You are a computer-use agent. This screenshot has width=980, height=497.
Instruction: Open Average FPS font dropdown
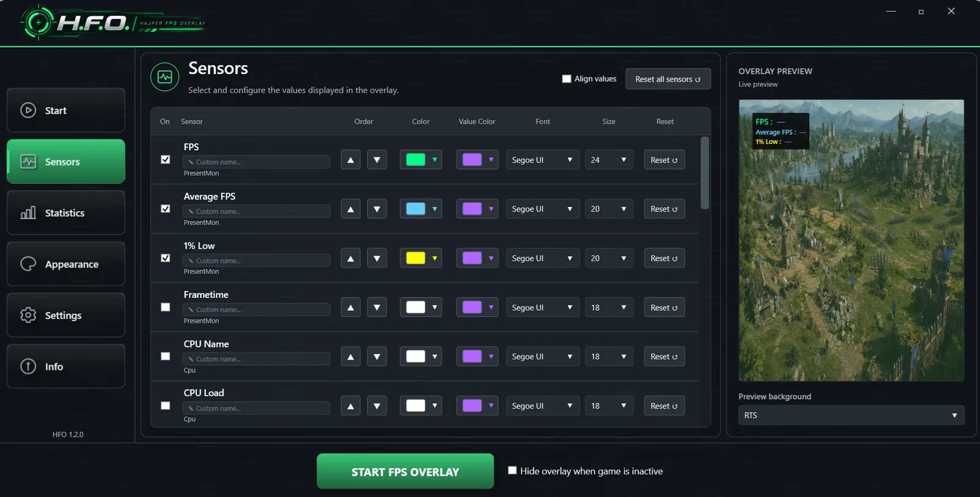tap(543, 209)
